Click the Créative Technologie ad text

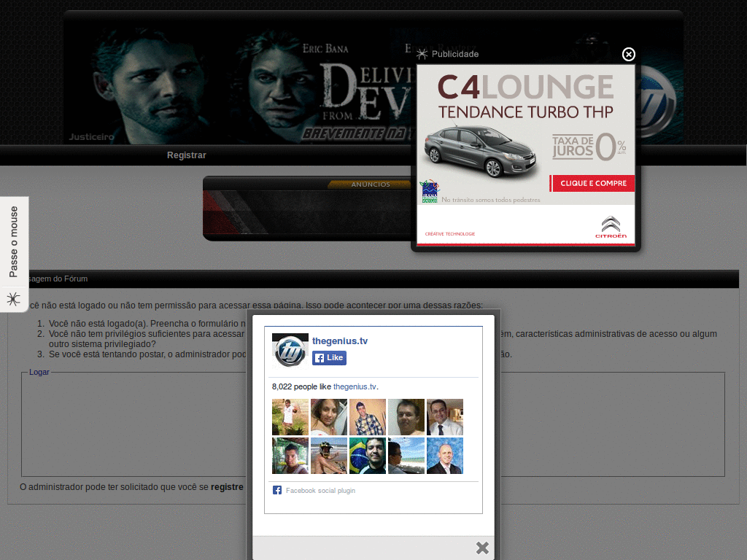click(449, 234)
